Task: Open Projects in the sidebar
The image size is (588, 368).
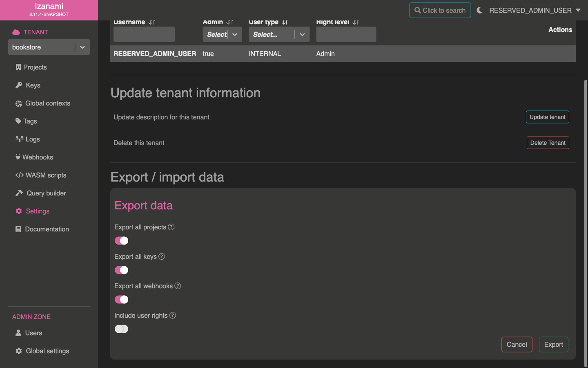Action: 35,67
